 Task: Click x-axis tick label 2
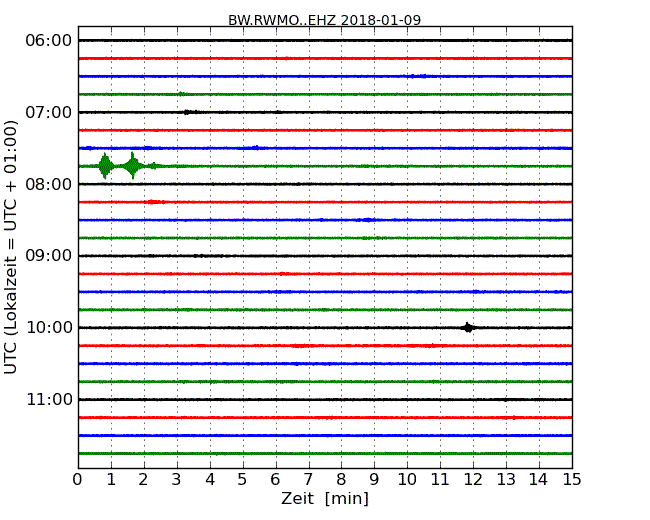[x=143, y=480]
